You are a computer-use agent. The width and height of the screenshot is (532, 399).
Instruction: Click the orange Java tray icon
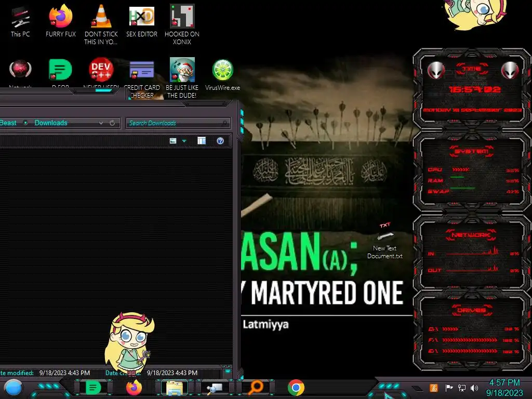[433, 388]
